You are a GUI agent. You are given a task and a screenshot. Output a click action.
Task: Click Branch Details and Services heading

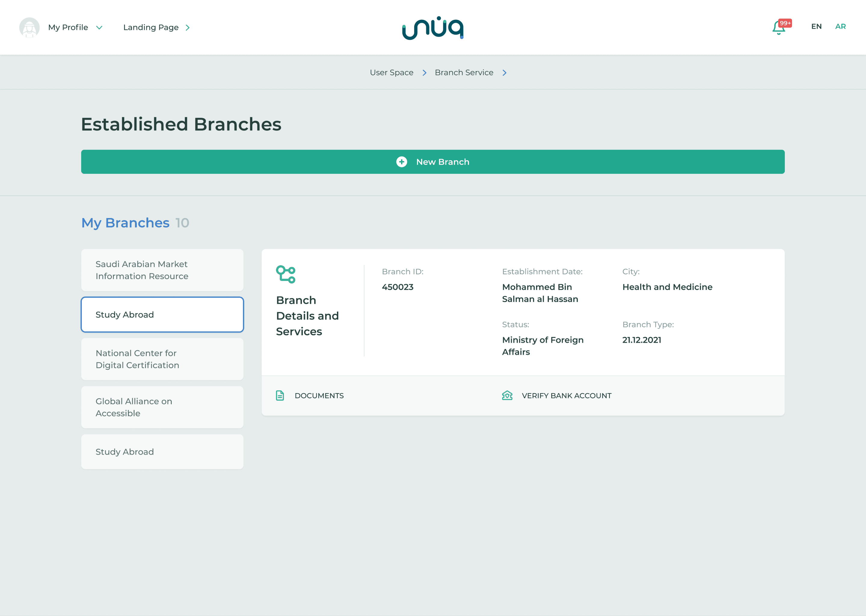[x=308, y=316]
